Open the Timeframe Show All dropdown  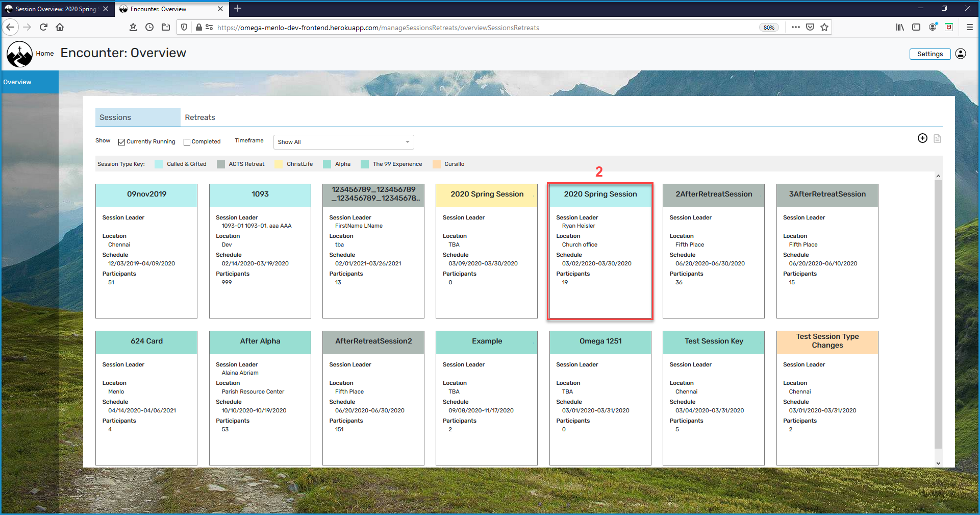pyautogui.click(x=343, y=142)
